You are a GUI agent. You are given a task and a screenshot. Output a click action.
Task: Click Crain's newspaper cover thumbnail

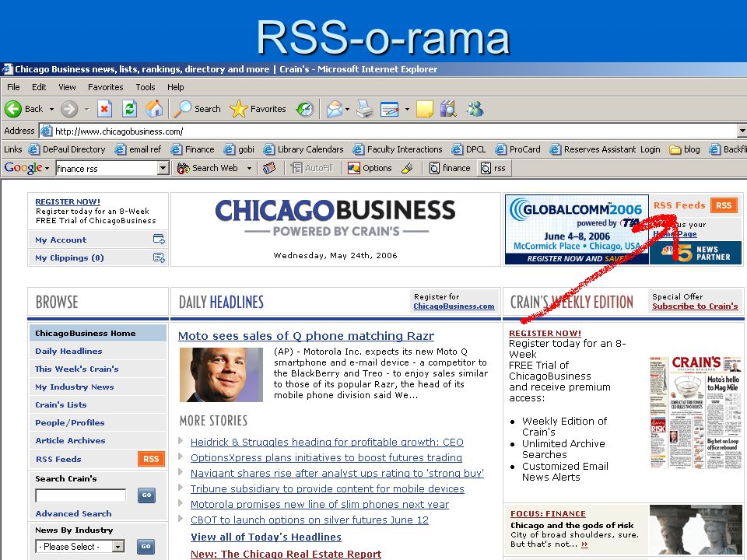point(696,412)
